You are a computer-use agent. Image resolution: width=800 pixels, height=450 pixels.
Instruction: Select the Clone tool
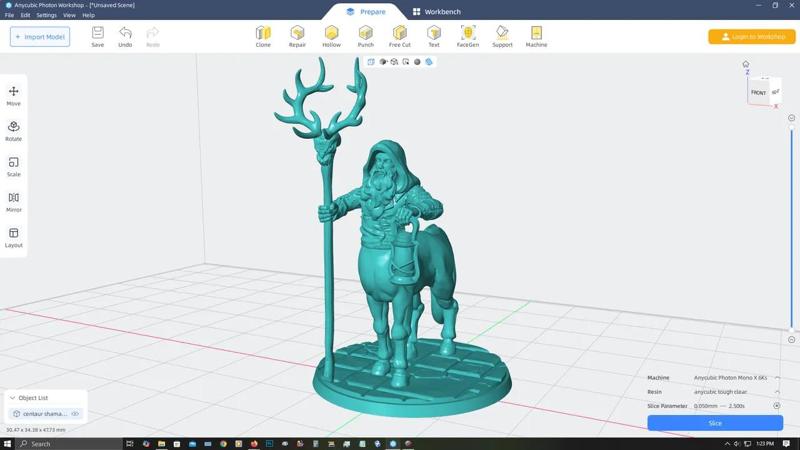263,37
